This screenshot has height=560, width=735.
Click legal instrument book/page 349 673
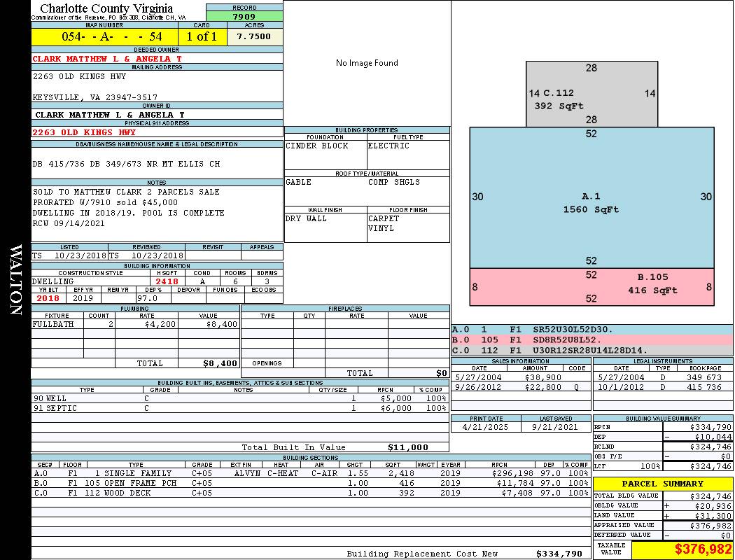tap(704, 377)
